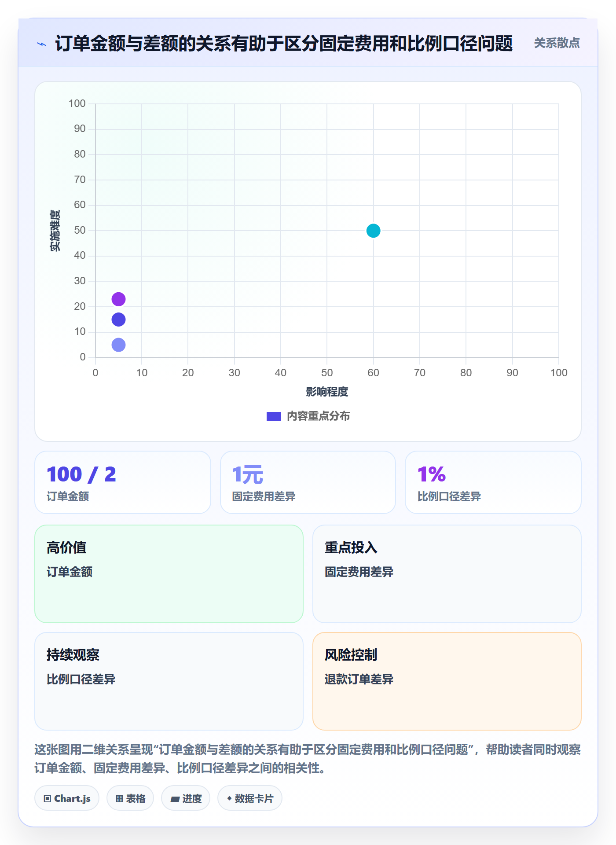Toggle the 内容重点分布 legend color swatch

274,416
